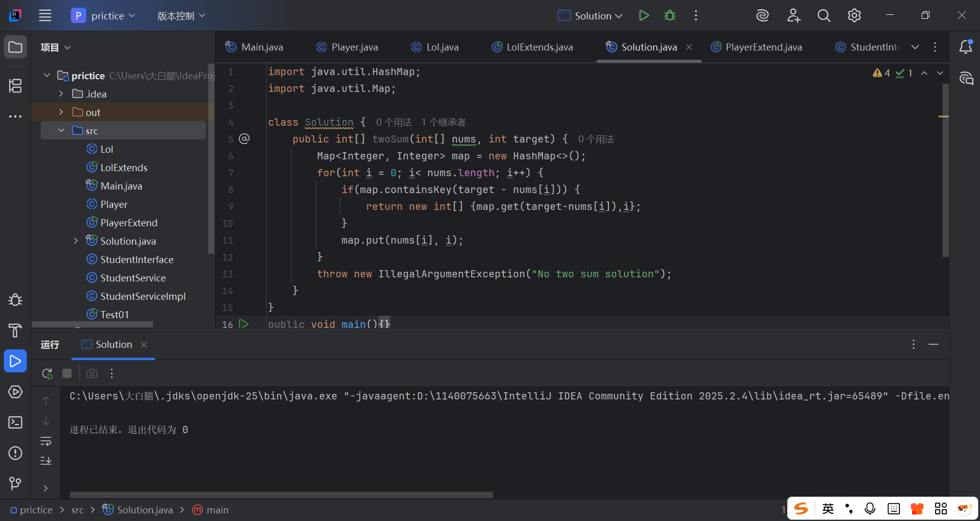Run the Solution configuration

[x=644, y=15]
